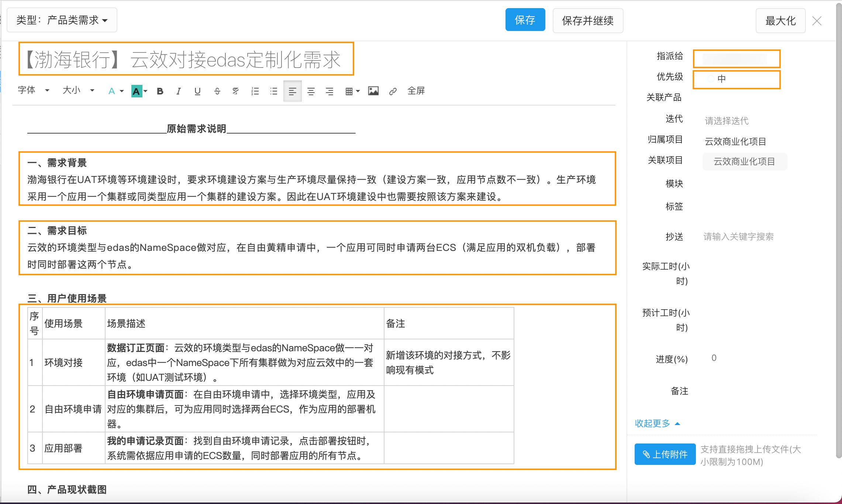Click the 备注 label in the right panel

click(679, 391)
